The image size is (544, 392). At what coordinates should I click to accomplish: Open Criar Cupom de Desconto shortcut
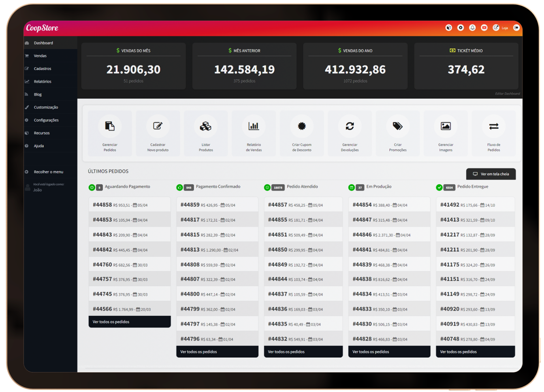(302, 133)
